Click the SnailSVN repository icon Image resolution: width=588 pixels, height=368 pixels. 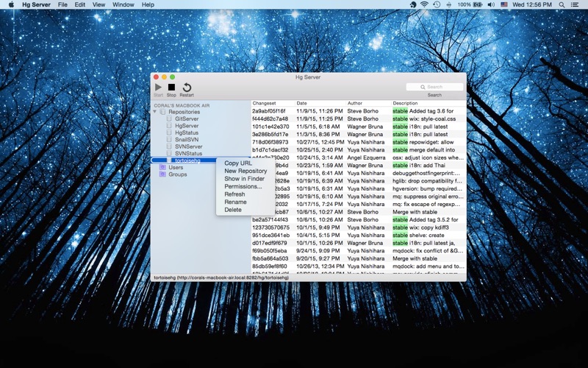[x=169, y=139]
